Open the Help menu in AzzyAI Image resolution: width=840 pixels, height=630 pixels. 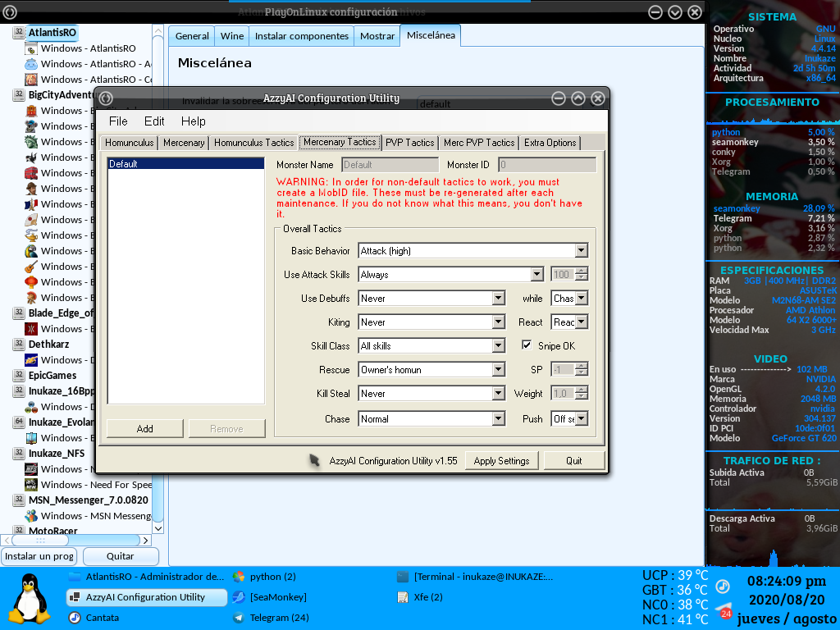(194, 121)
